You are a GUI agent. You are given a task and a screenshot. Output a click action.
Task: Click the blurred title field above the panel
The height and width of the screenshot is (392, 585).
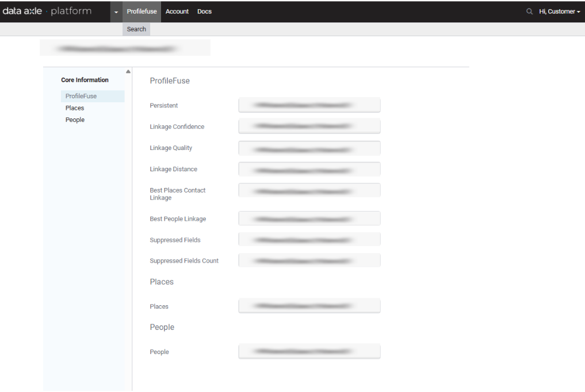125,48
